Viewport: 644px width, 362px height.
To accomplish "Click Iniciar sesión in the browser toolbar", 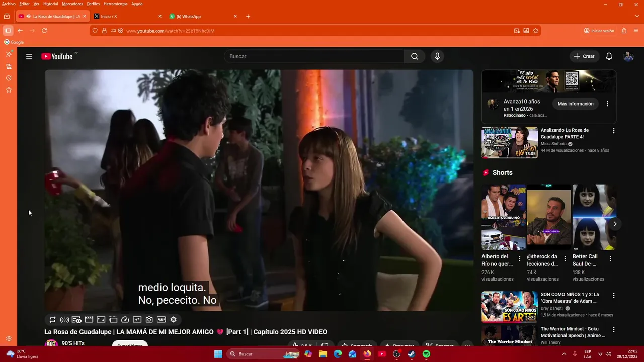I will point(599,31).
